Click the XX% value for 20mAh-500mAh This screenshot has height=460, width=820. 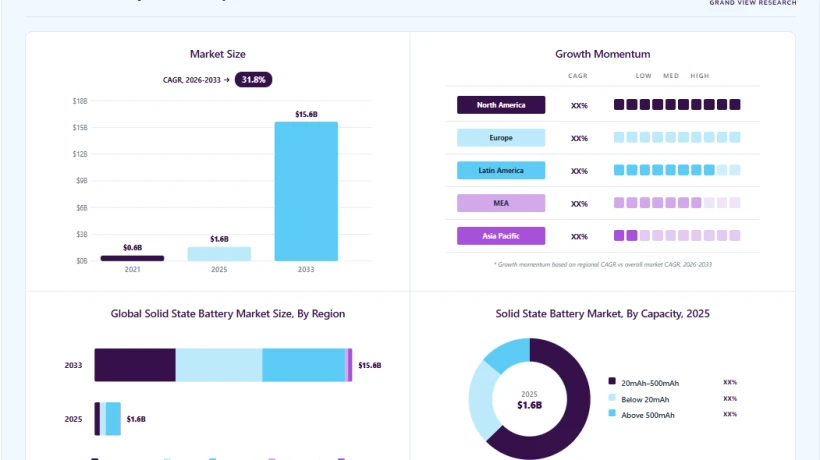click(730, 382)
